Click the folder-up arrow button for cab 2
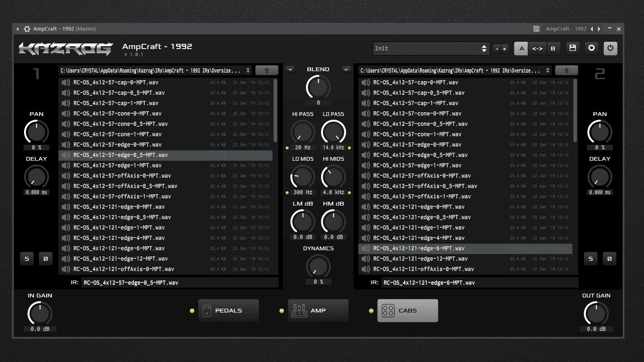The width and height of the screenshot is (644, 362). click(567, 70)
